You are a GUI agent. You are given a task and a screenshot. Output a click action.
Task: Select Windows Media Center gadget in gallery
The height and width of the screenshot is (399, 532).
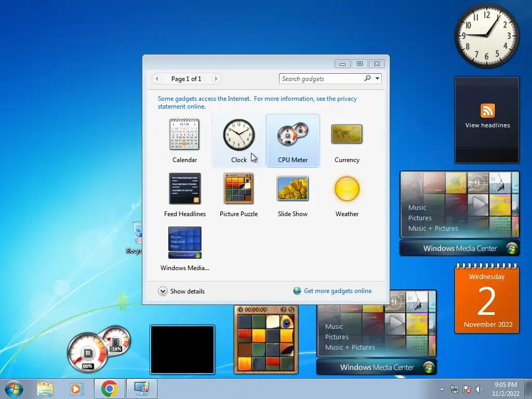pos(185,243)
